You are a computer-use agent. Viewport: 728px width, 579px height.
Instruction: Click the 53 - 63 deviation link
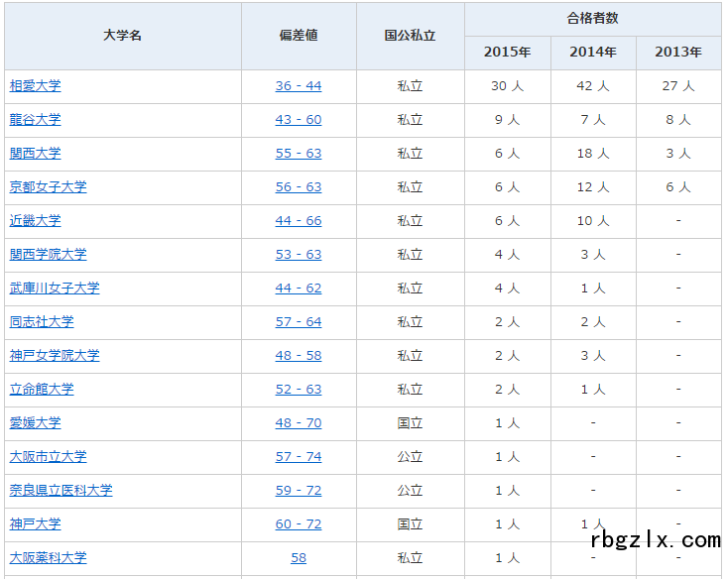[299, 254]
